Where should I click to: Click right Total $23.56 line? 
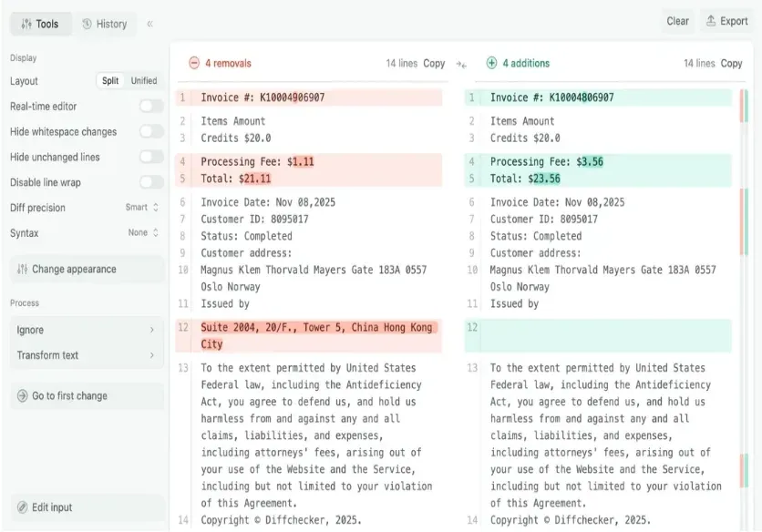(x=598, y=179)
